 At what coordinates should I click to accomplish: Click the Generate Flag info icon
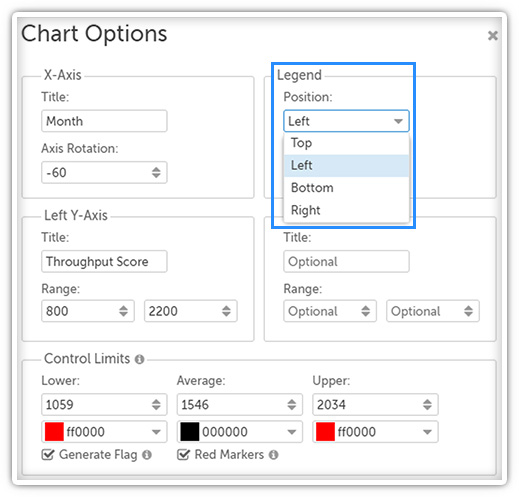[x=147, y=455]
